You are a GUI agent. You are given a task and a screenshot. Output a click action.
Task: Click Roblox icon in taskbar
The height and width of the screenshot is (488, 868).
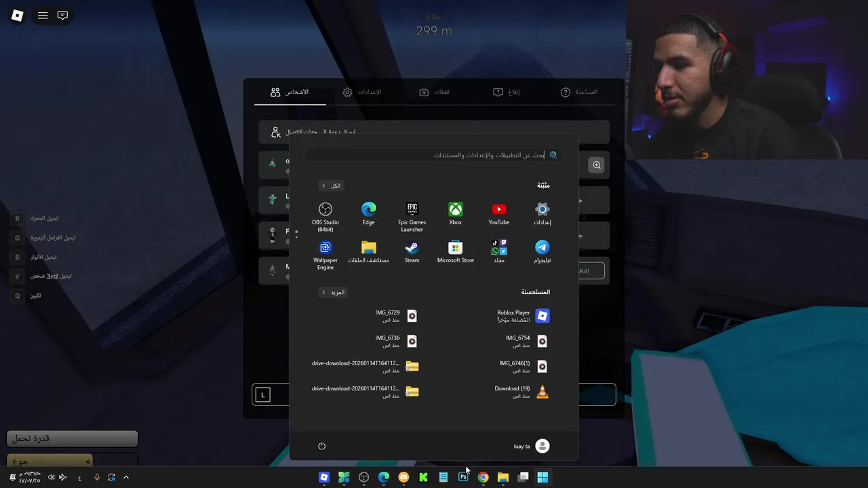(324, 477)
